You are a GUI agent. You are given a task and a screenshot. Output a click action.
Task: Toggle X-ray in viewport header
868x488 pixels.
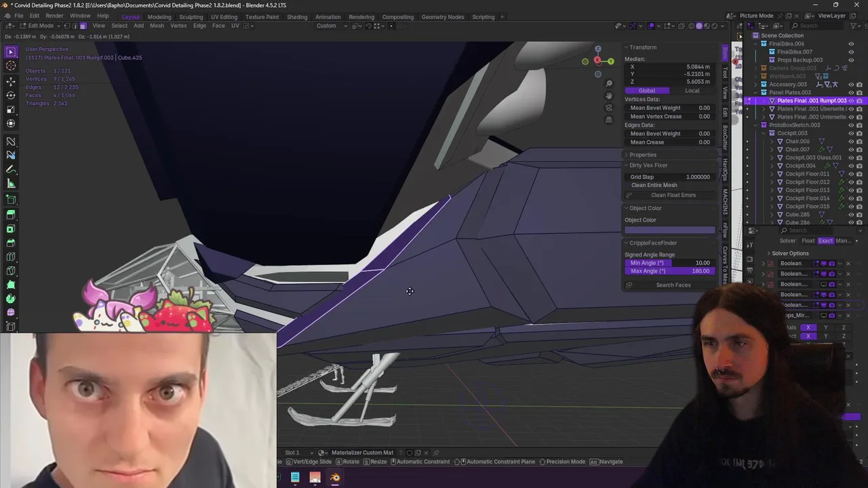pos(682,26)
